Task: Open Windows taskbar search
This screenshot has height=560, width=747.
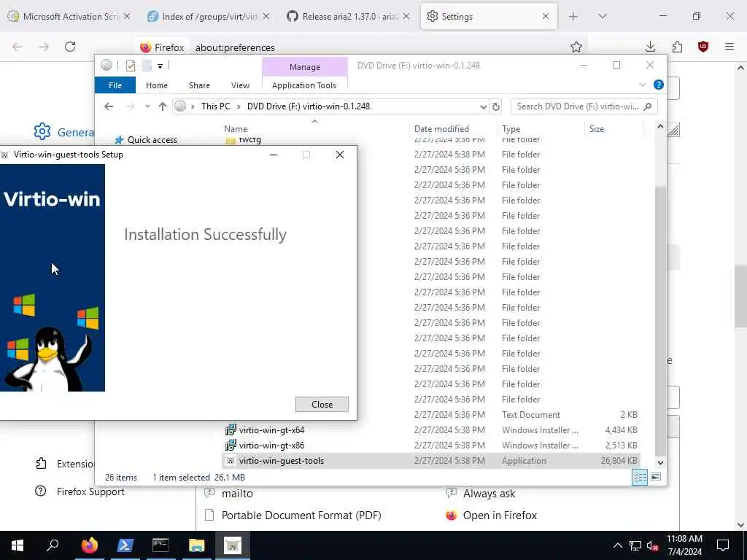Action: click(x=53, y=545)
